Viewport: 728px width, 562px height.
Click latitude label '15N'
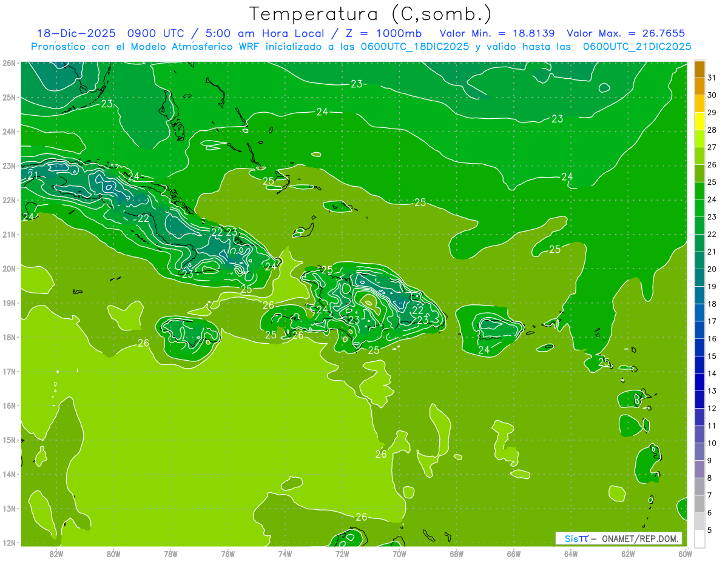8,440
